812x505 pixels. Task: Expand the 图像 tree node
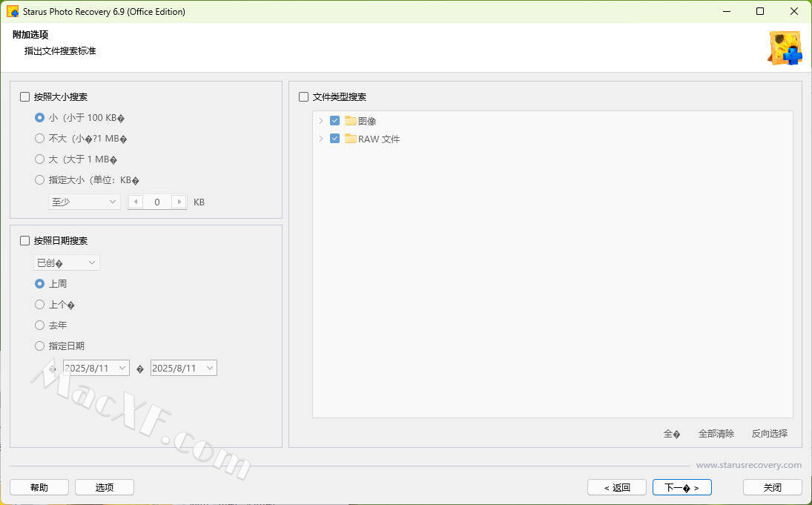coord(321,121)
